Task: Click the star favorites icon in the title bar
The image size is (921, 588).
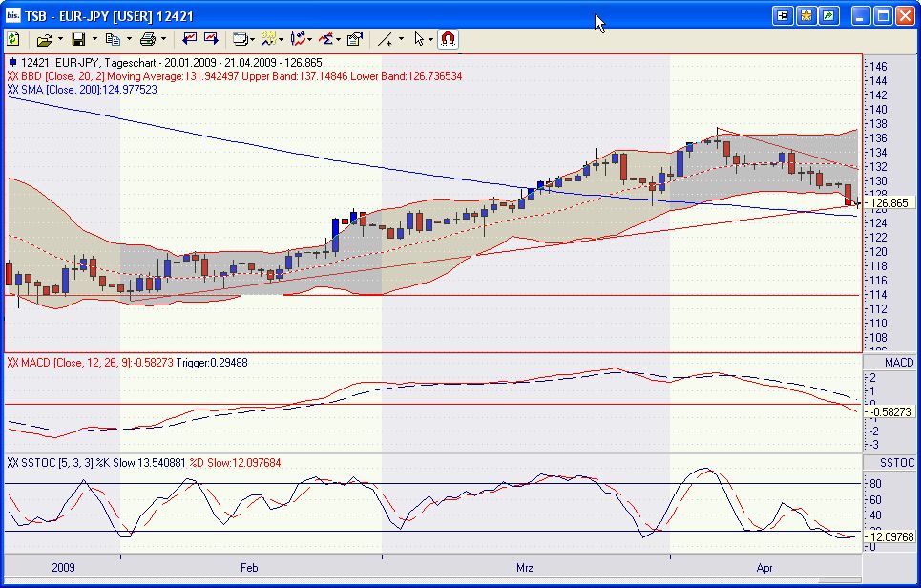Action: (808, 15)
